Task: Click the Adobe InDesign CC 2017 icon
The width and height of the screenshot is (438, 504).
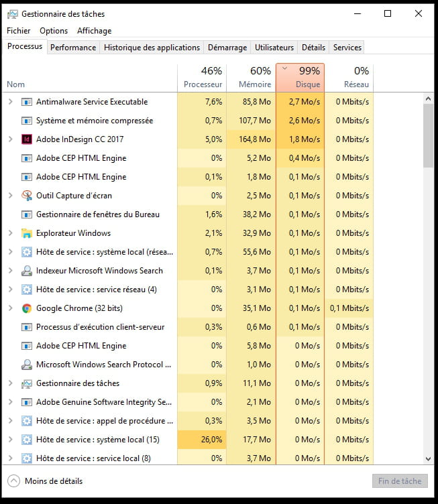Action: coord(27,139)
